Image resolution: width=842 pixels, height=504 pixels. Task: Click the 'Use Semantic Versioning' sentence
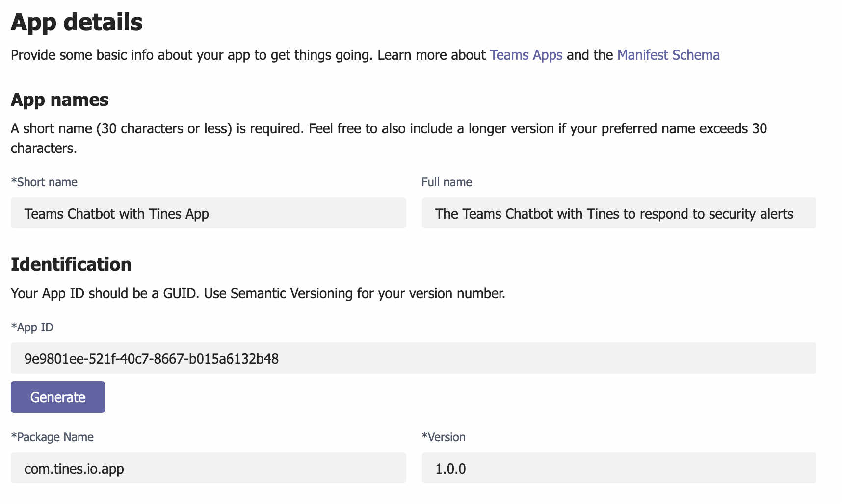click(x=354, y=293)
